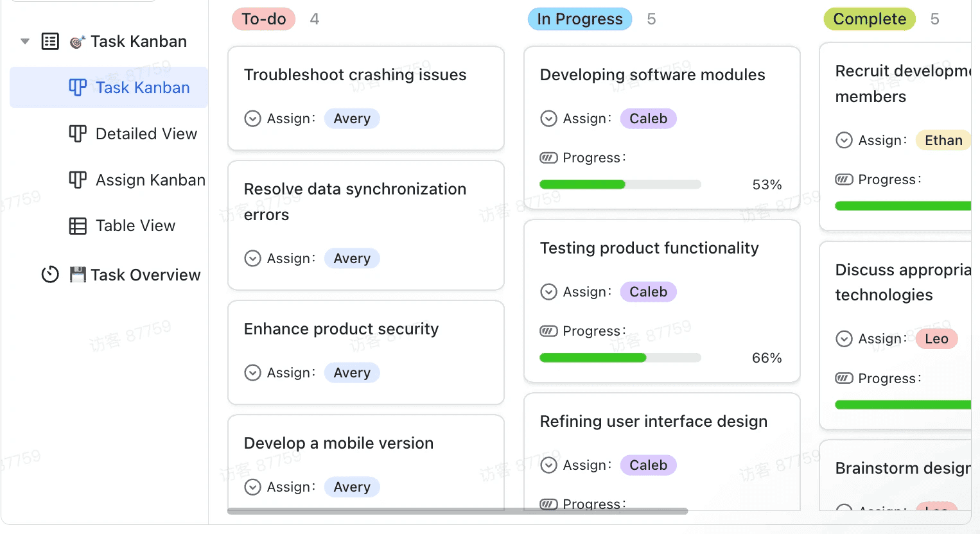Click the Progress icon on Recruit development members card
980x534 pixels.
(844, 179)
